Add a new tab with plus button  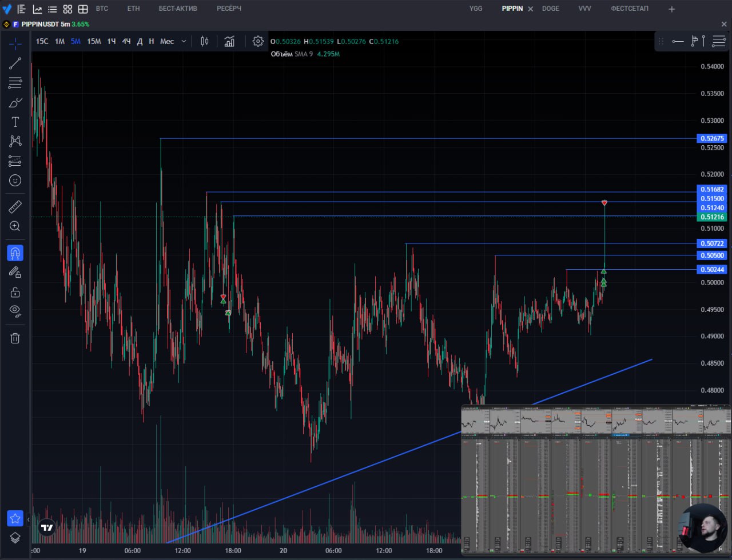coord(672,9)
